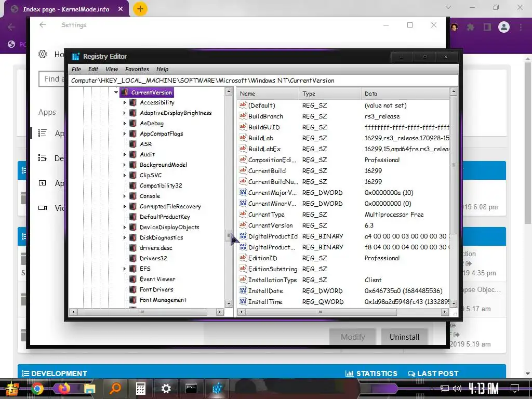532x399 pixels.
Task: Open the browser extensions puzzle icon
Action: [470, 27]
